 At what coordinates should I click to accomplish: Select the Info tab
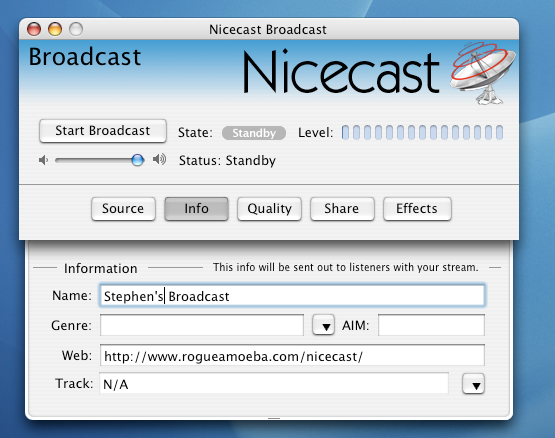point(196,209)
